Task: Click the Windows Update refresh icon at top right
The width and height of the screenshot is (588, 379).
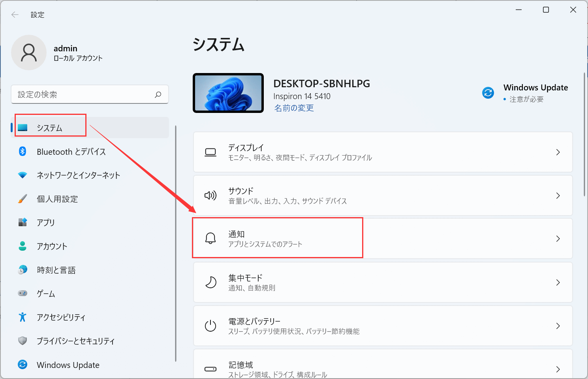Action: click(x=488, y=92)
